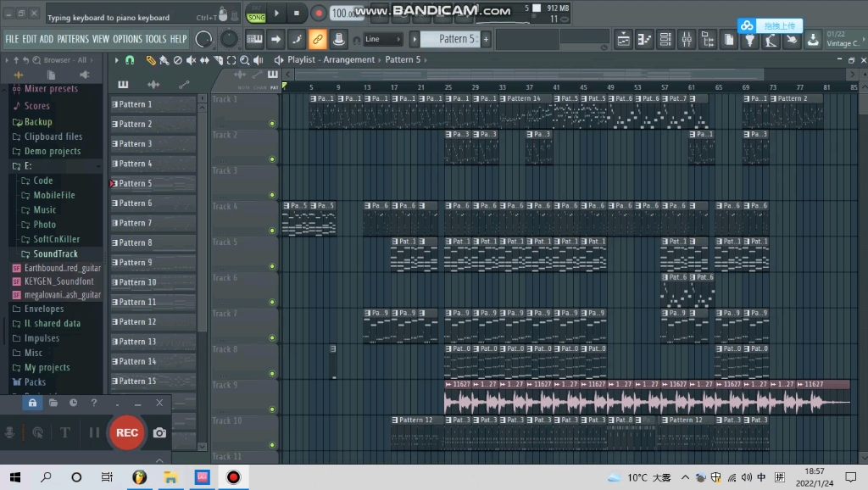868x490 pixels.
Task: Select the Slice tool in playlist toolbar
Action: [x=218, y=60]
